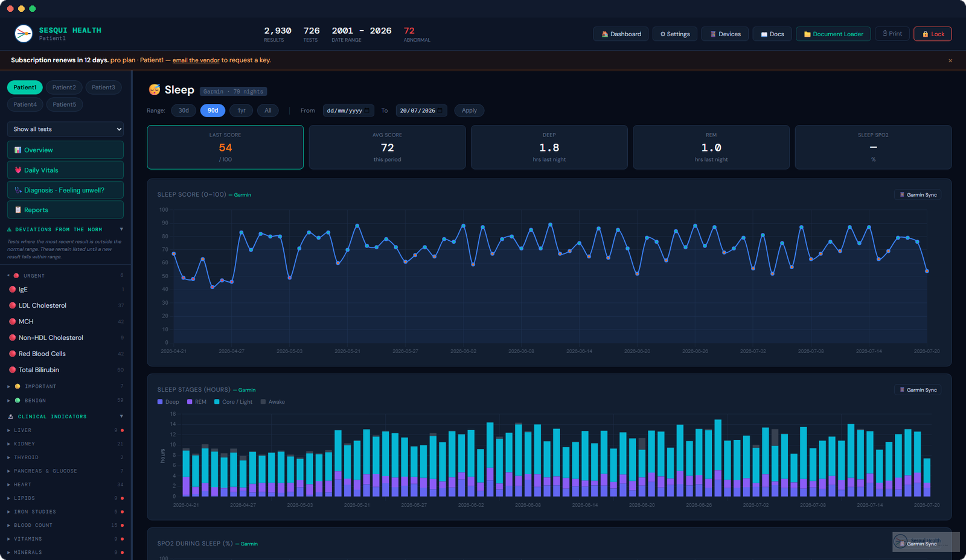Expand the Benign deviations group
The height and width of the screenshot is (560, 966).
coord(65,401)
